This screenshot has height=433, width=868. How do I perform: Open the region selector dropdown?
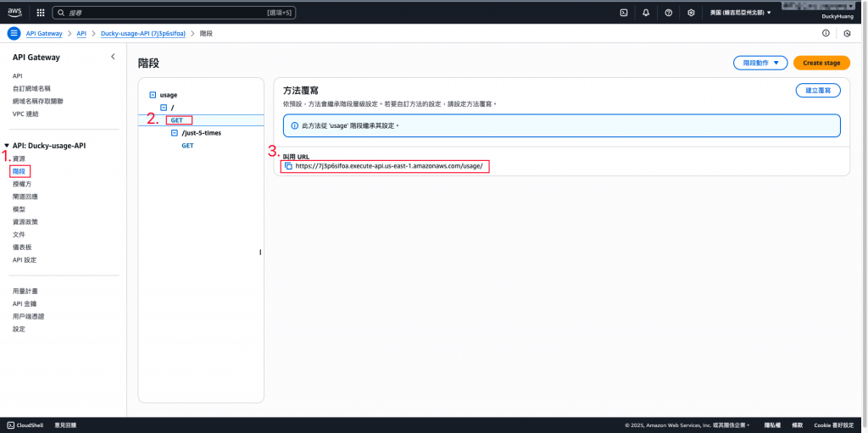[x=741, y=12]
